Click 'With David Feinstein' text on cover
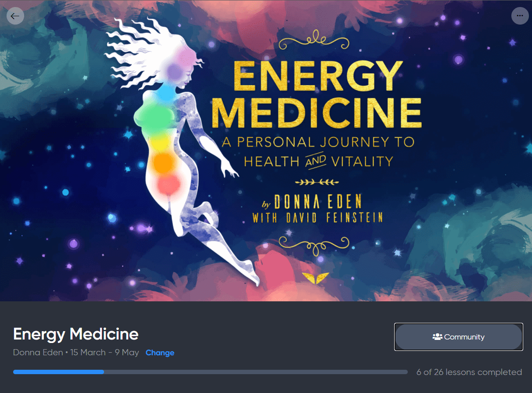Screen dimensions: 532x393 (318, 218)
